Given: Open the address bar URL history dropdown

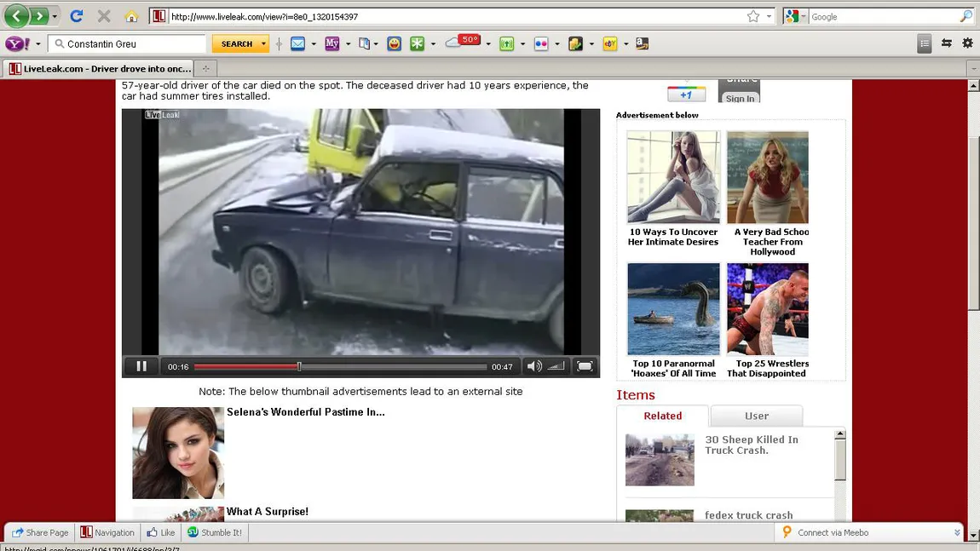Looking at the screenshot, I should click(x=769, y=16).
